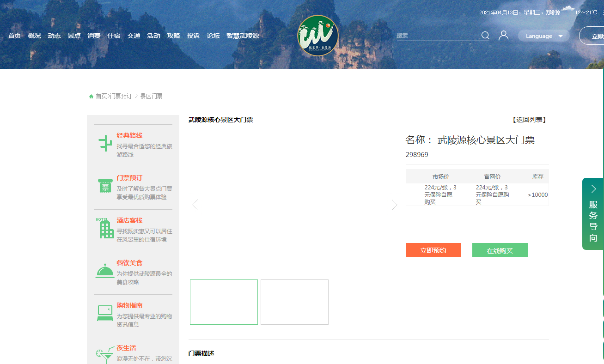
Task: Click the round Wulingyuan site logo
Action: pos(318,36)
